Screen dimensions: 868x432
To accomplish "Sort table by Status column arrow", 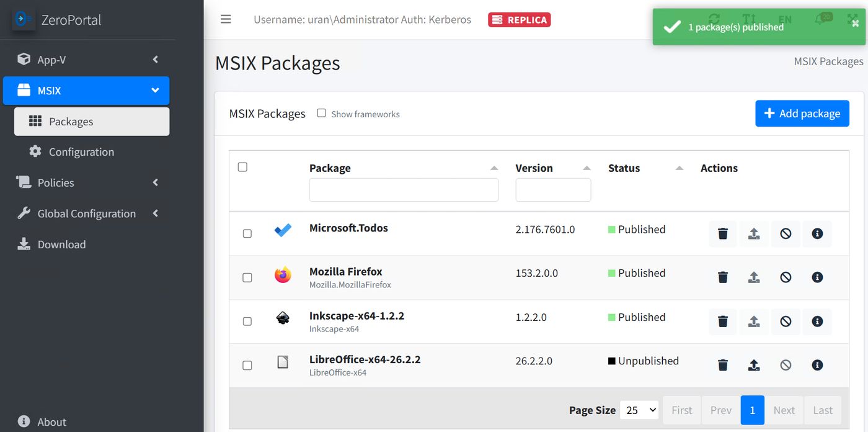I will pyautogui.click(x=679, y=168).
